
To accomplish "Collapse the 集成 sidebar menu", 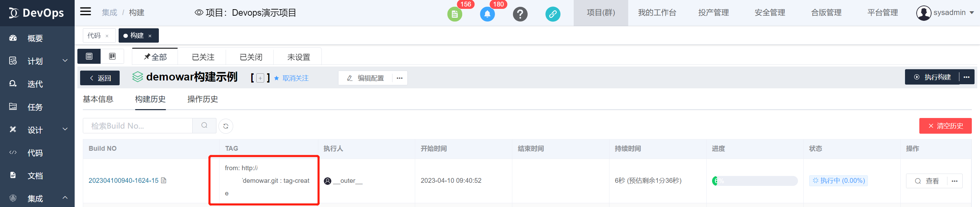I will pos(37,198).
